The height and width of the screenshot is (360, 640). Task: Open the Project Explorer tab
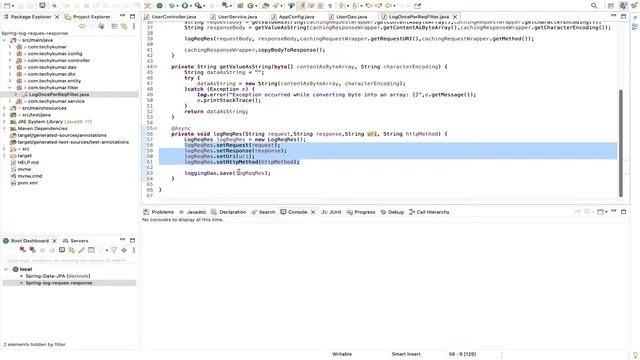(88, 17)
